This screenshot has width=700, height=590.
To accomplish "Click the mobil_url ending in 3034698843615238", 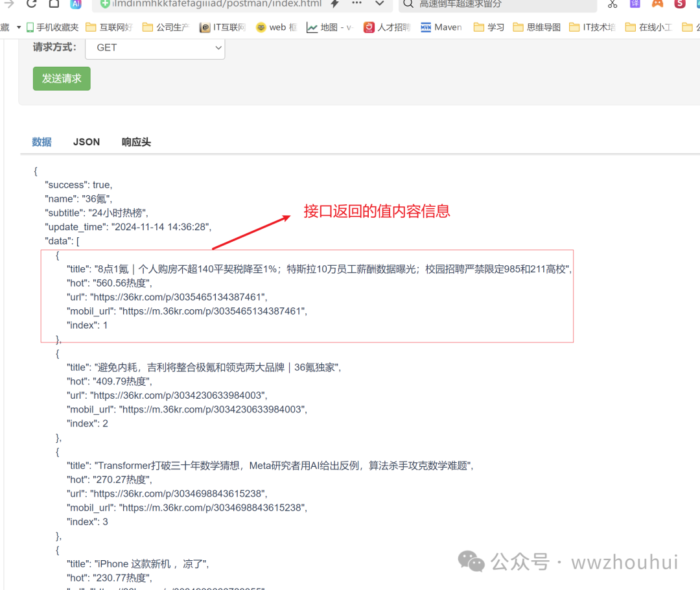I will (187, 508).
